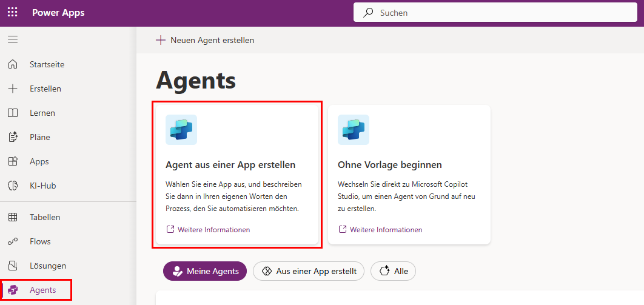Click the Agents page heading
Screen dimensions: 644x305
[196, 80]
